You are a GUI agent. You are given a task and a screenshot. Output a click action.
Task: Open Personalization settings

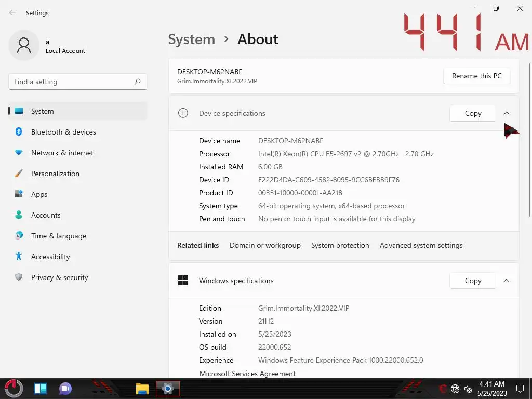tap(78, 174)
